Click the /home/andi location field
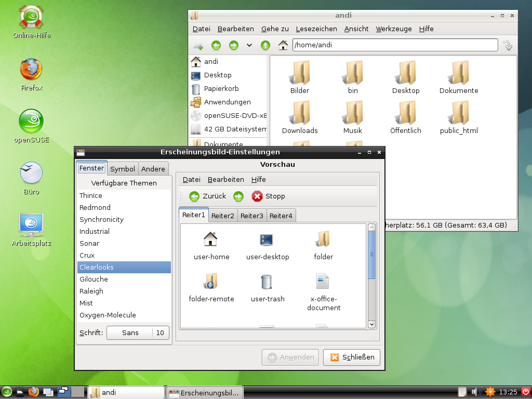 click(395, 45)
